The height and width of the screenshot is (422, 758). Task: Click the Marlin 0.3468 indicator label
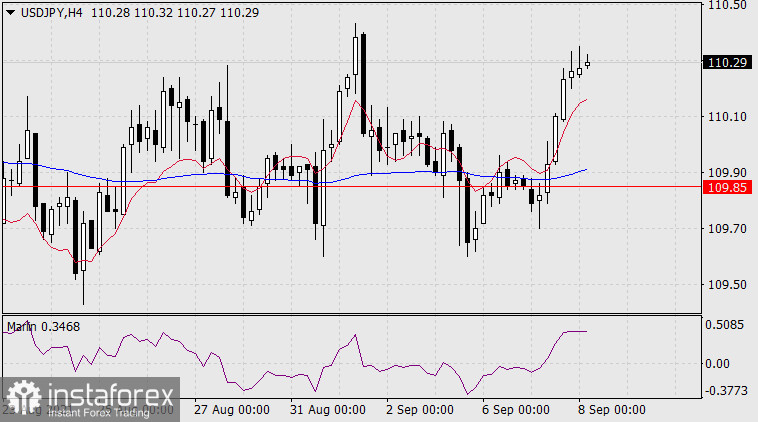click(44, 326)
